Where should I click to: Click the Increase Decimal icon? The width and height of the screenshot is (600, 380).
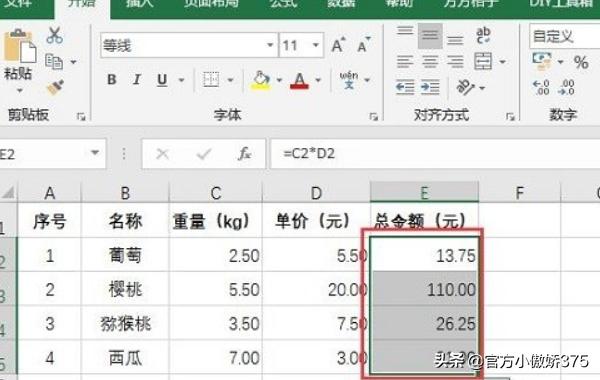541,87
